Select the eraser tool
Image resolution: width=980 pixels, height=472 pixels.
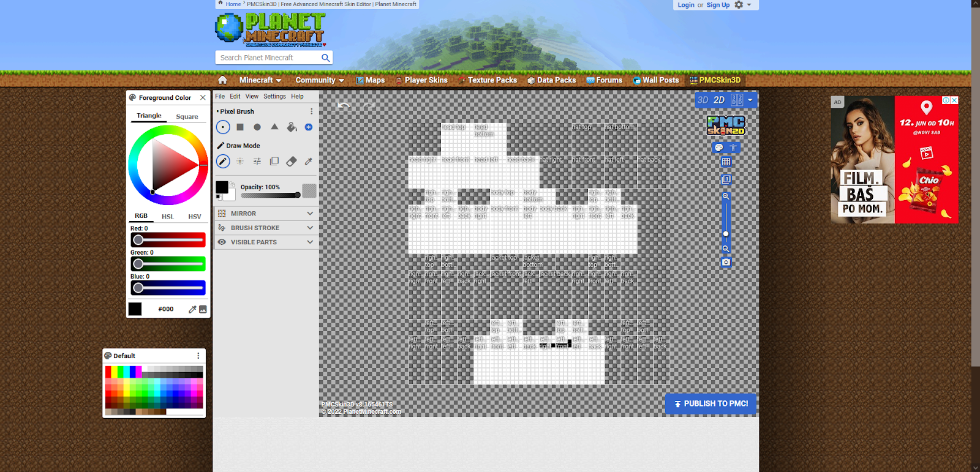click(292, 161)
